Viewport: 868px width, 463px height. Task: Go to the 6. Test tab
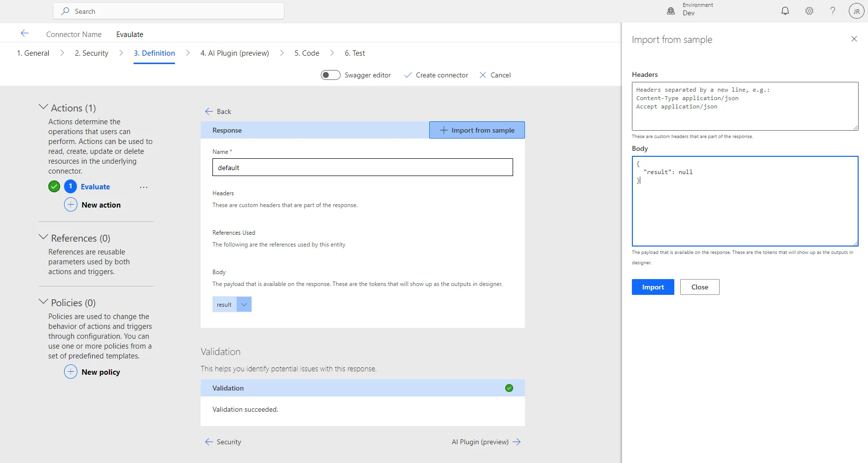(x=354, y=53)
